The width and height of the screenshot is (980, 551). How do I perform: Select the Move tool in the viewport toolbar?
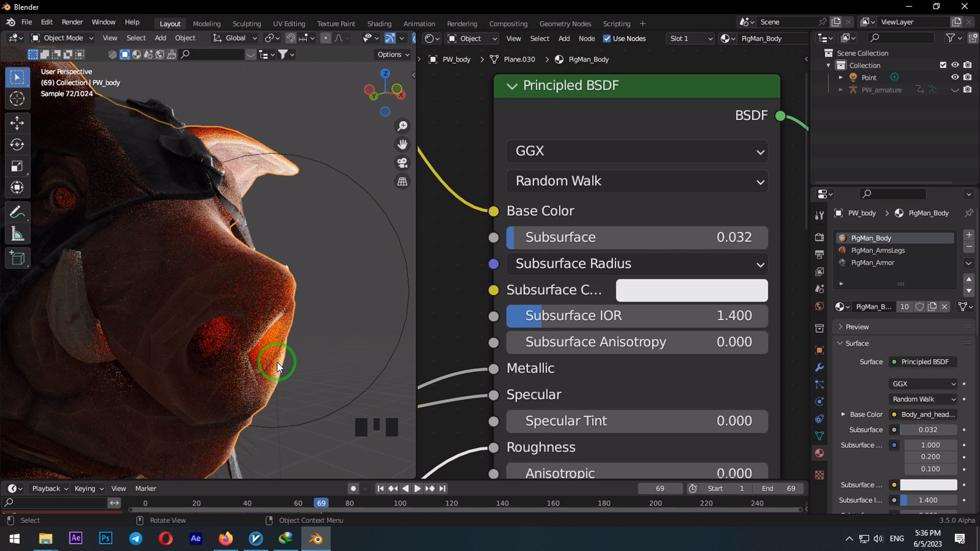pyautogui.click(x=17, y=123)
